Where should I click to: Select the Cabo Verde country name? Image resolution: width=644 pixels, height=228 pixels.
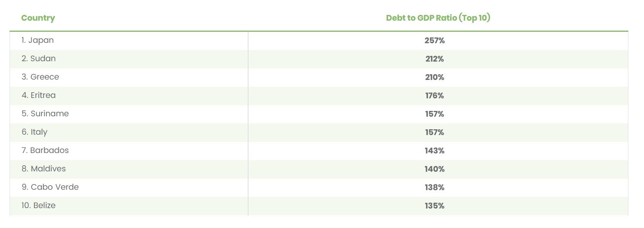50,187
